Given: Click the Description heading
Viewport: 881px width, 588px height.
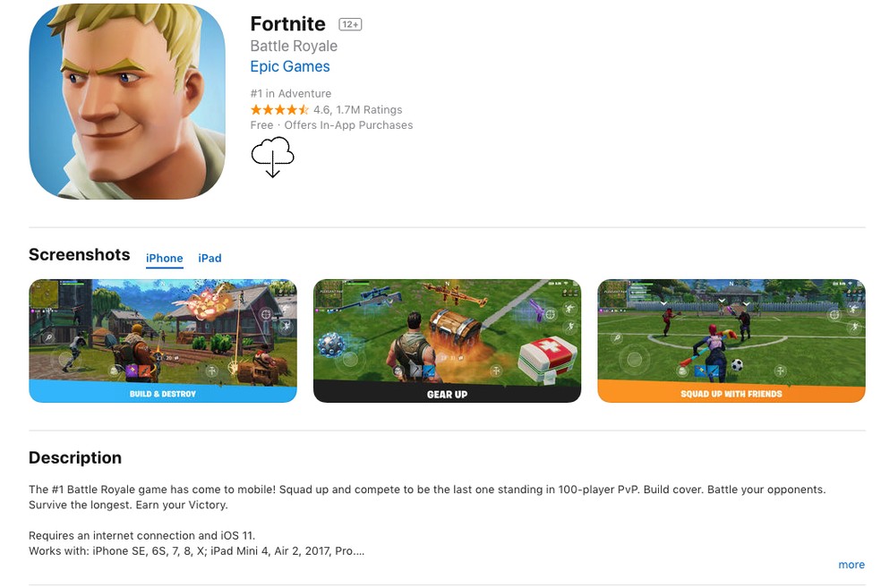Looking at the screenshot, I should click(75, 457).
